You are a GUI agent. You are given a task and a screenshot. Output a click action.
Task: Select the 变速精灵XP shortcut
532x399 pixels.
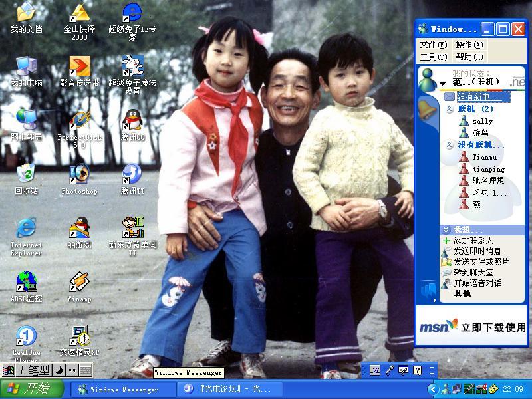point(79,340)
